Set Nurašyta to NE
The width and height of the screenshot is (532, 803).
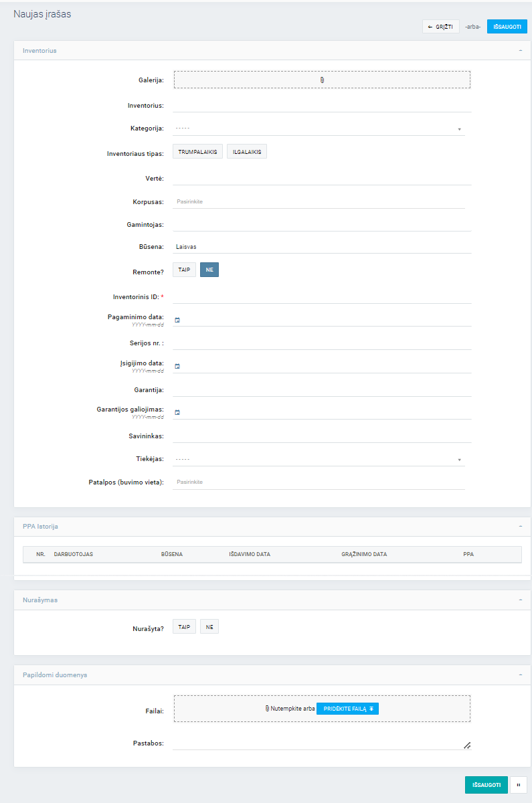209,627
